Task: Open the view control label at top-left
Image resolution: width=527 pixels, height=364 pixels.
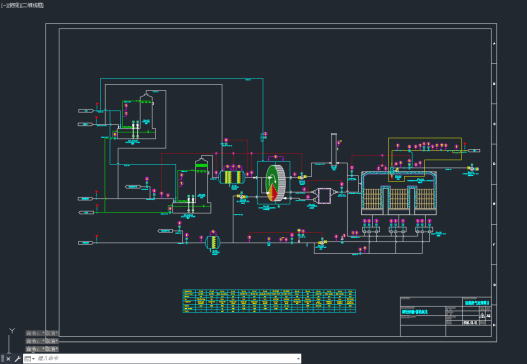Action: pyautogui.click(x=11, y=5)
